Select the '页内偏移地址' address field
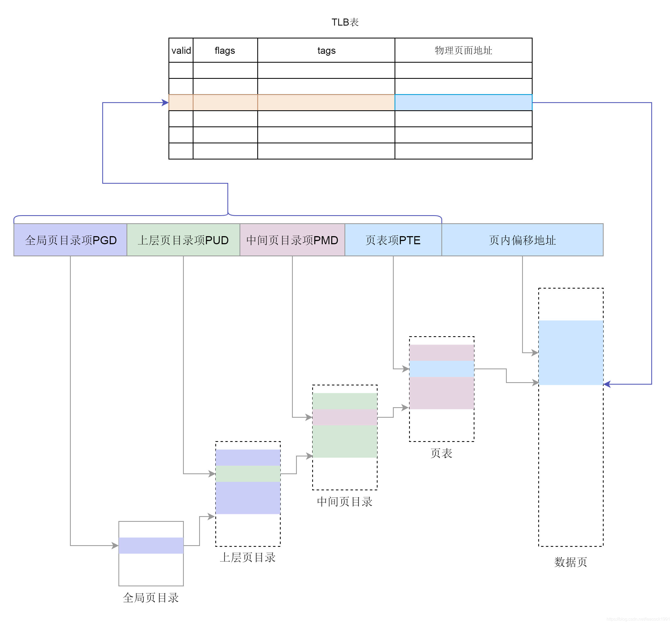The image size is (672, 624). click(522, 240)
